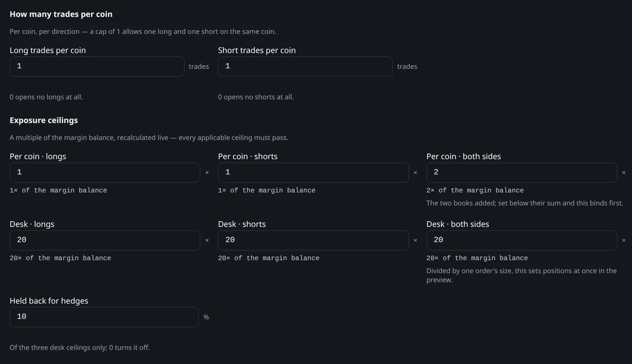Click 'The two books added' helper text
Screen dimensions: 632x364
pyautogui.click(x=525, y=203)
